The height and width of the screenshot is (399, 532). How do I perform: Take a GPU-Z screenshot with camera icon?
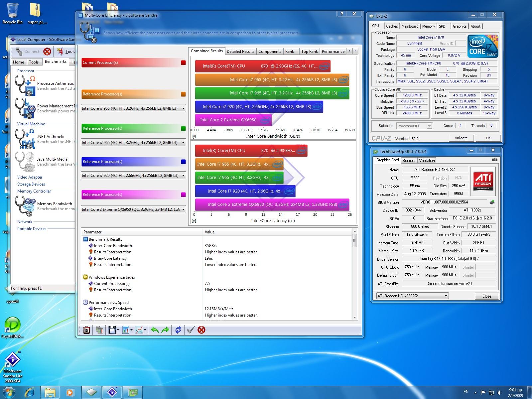(x=494, y=160)
